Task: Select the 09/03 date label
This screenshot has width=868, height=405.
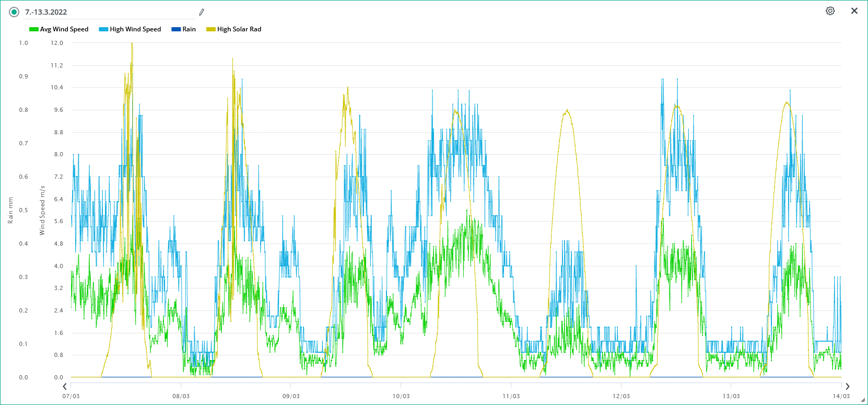Action: pyautogui.click(x=291, y=396)
